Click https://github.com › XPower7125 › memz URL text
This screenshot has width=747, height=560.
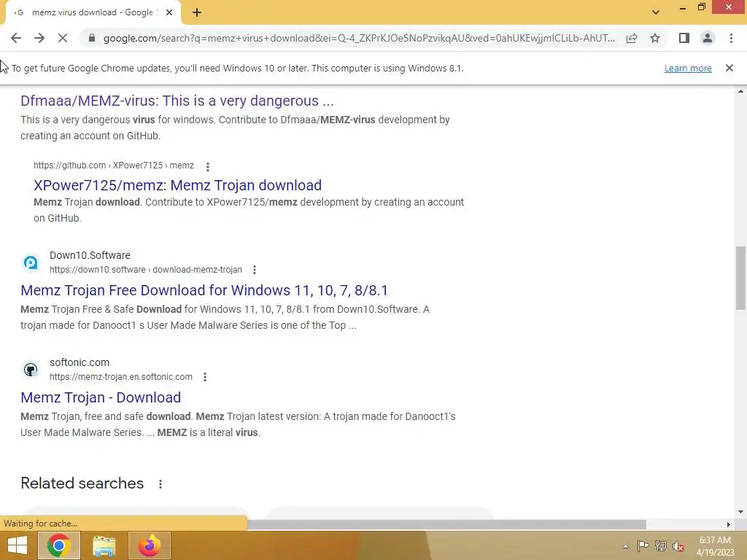113,166
